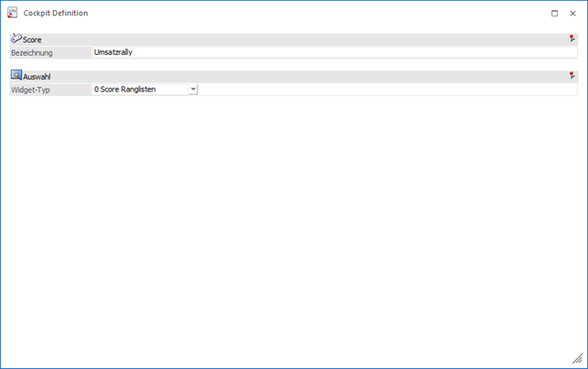Image resolution: width=588 pixels, height=369 pixels.
Task: Click the Cockpit Definition window icon
Action: point(11,13)
